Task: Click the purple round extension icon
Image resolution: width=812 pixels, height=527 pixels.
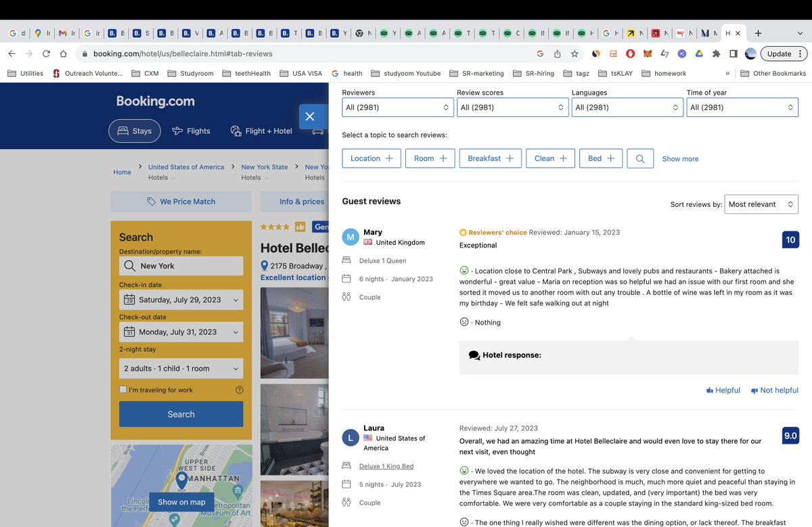Action: [682, 53]
